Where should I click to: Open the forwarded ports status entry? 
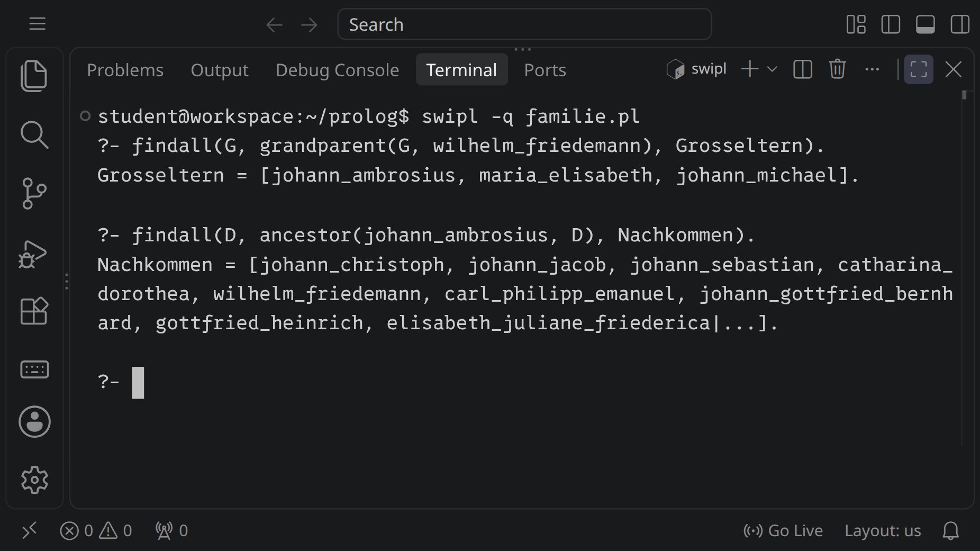(x=171, y=530)
